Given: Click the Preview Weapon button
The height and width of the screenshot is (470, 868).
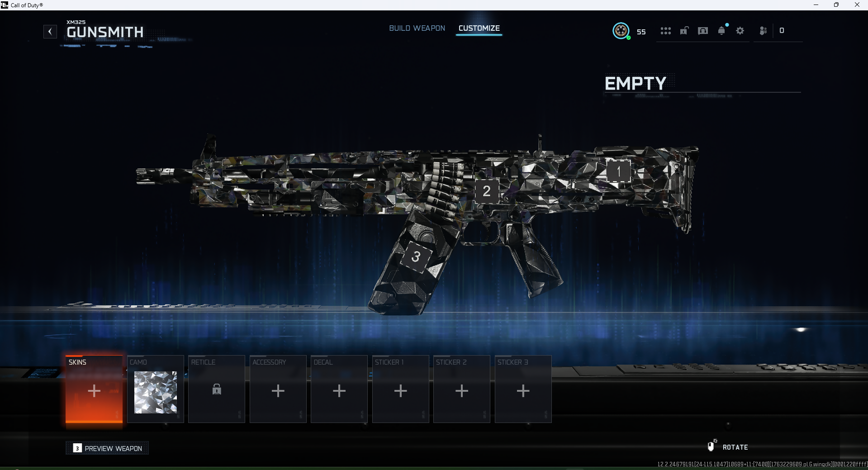Looking at the screenshot, I should pos(108,448).
